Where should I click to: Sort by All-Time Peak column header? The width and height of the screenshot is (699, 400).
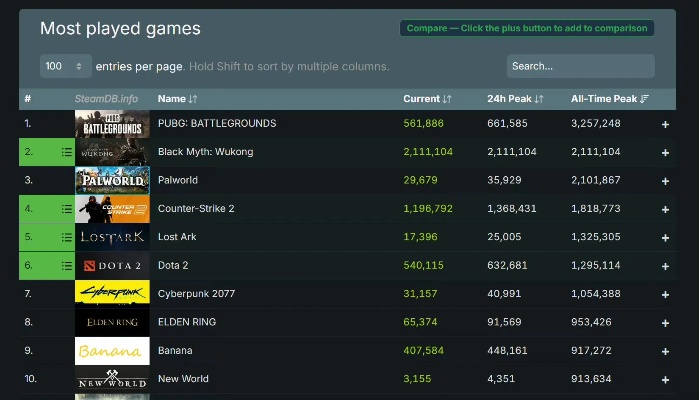click(609, 99)
